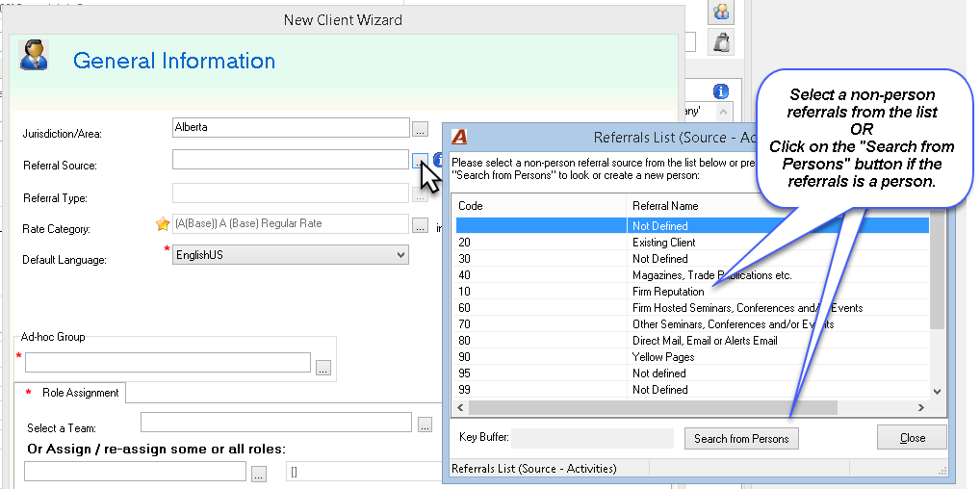
Task: Click the referrals list horizontal scrollbar thumb
Action: [x=653, y=407]
